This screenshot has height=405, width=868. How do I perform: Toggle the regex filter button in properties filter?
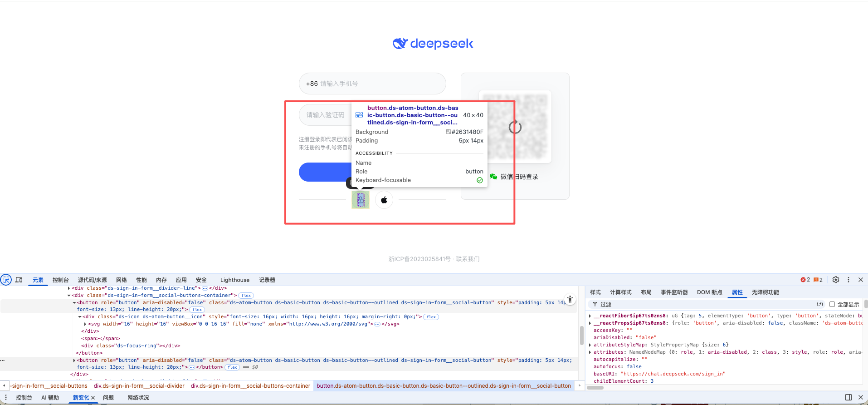820,304
